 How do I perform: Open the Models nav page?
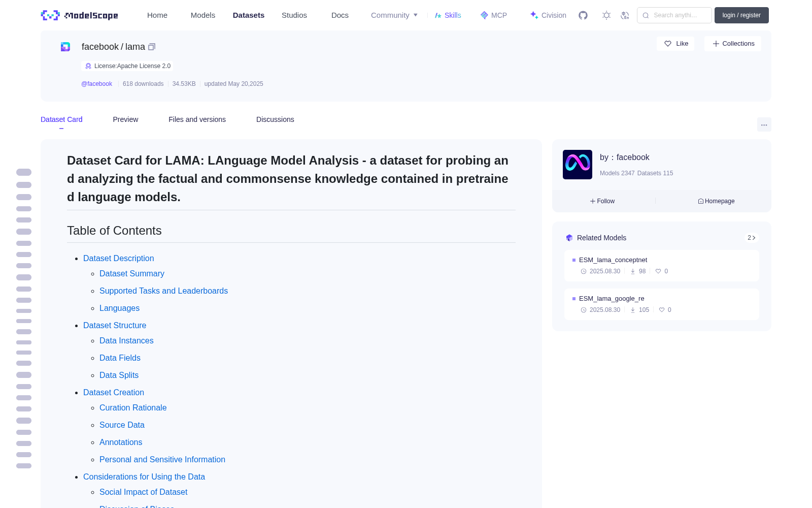click(203, 15)
